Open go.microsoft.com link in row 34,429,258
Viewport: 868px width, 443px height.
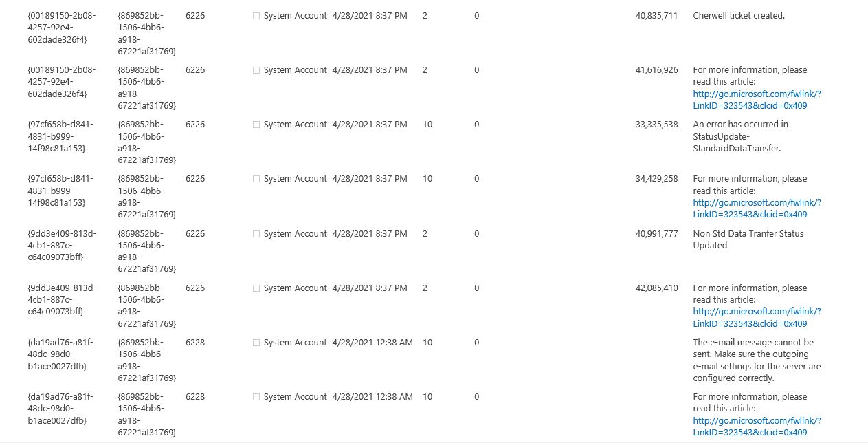coord(757,208)
